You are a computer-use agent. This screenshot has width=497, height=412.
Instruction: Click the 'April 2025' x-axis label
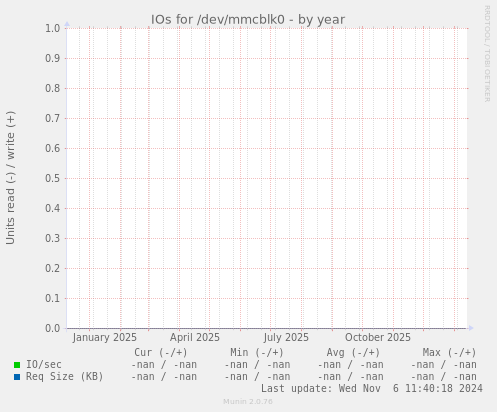pyautogui.click(x=195, y=337)
